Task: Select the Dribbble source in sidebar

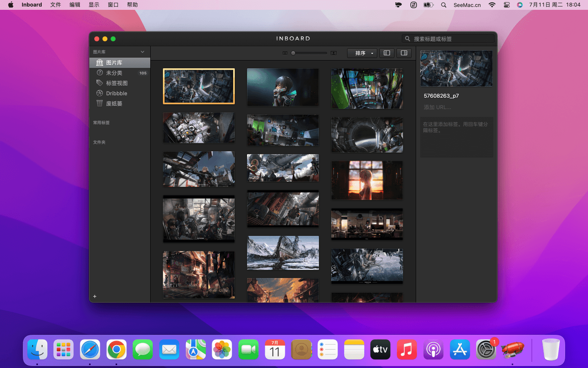Action: point(116,93)
